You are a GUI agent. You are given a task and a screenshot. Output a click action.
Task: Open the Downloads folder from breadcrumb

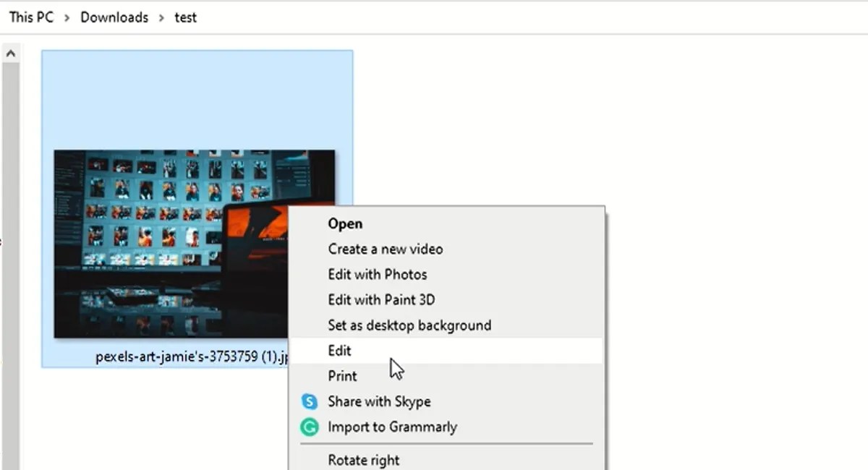[x=114, y=17]
